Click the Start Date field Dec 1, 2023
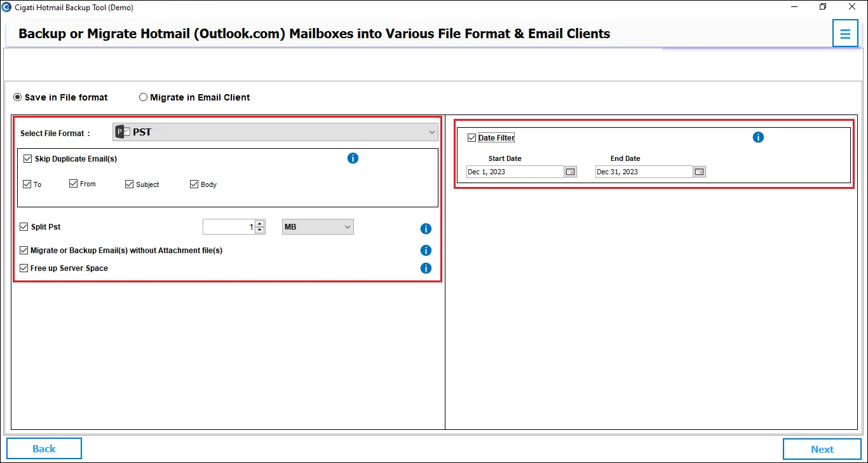 click(x=515, y=172)
